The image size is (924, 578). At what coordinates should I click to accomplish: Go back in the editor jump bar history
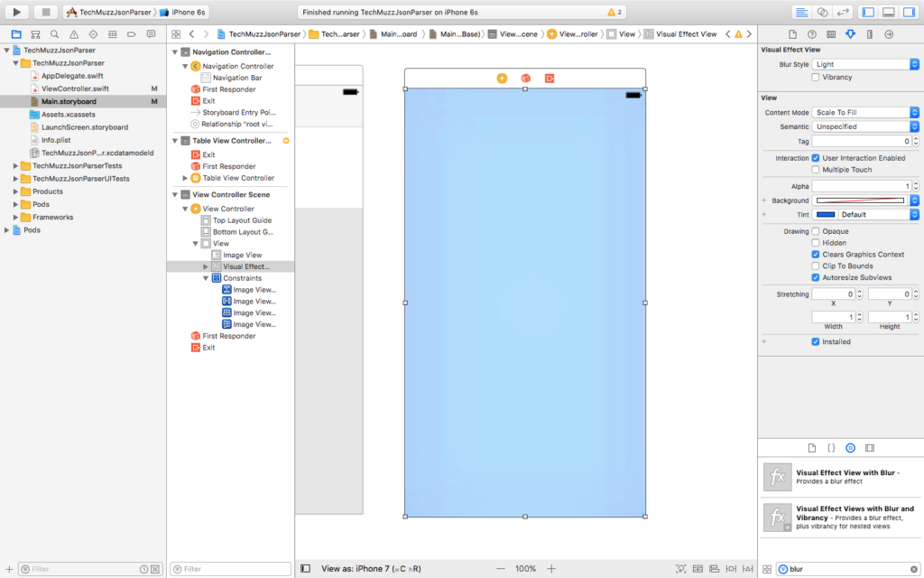click(x=192, y=34)
